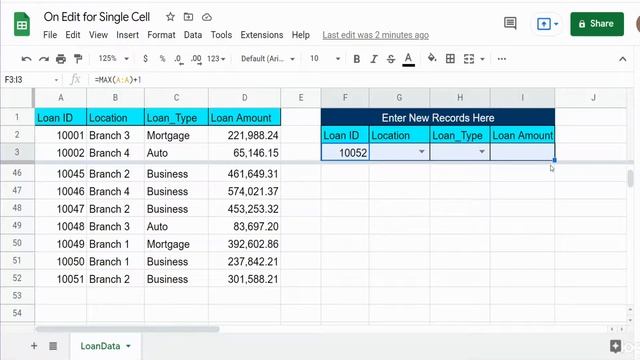Open the View menu
Screen dimensions: 640x360
(98, 35)
